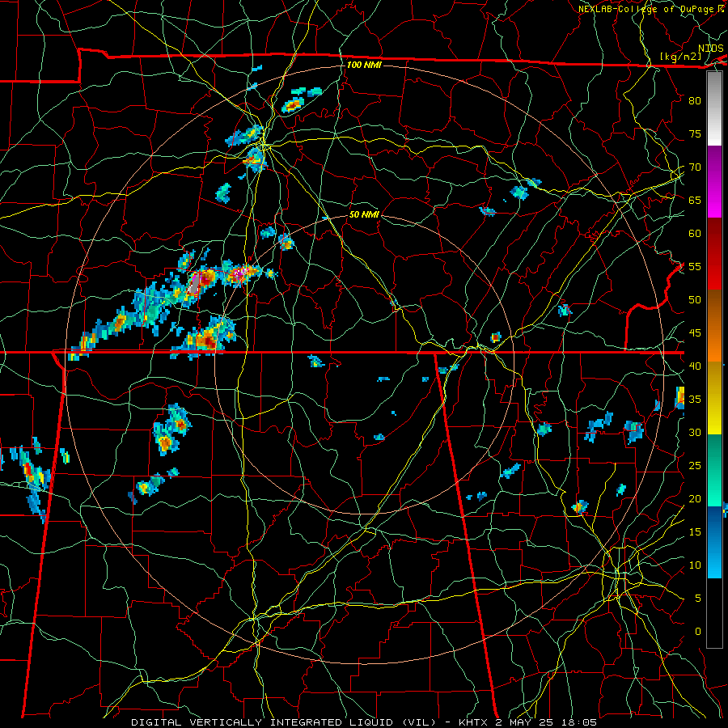Click the '100 NMI' range ring label
728x728 pixels.
tap(364, 65)
